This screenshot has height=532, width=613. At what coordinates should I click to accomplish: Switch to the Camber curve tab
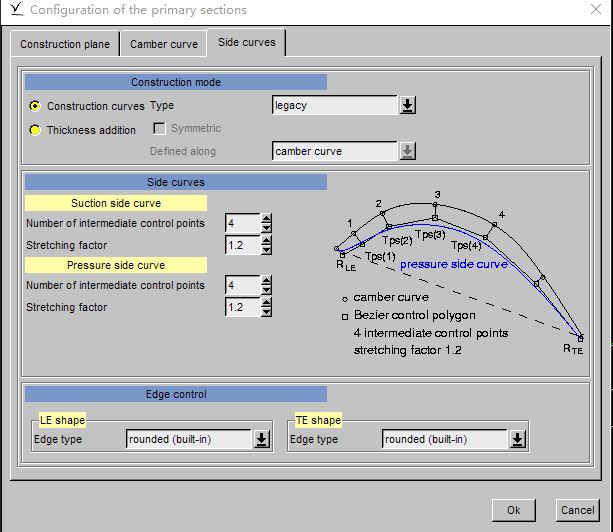click(163, 45)
